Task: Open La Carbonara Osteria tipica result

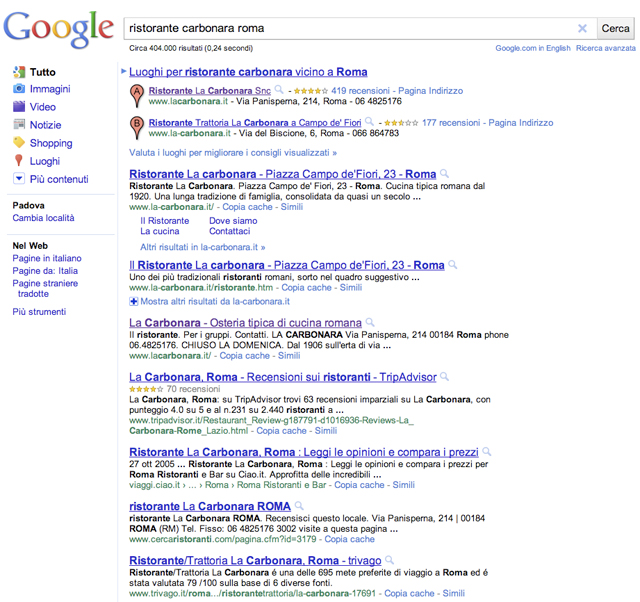Action: pos(245,323)
